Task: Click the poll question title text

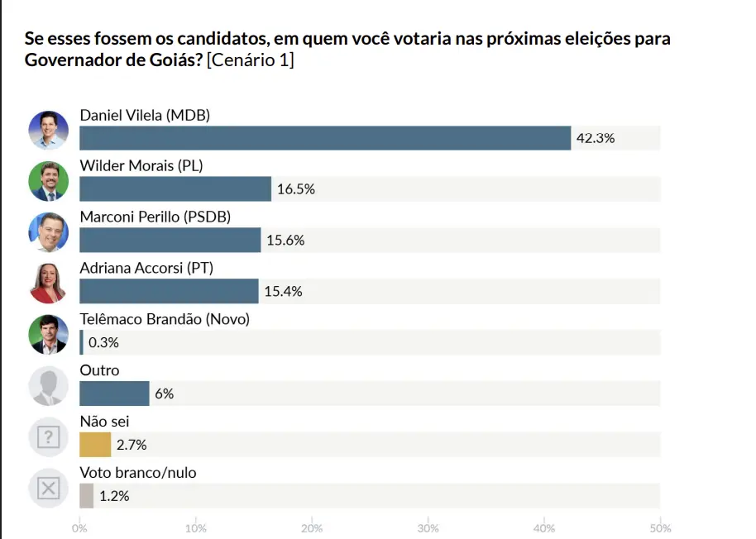Action: coord(347,50)
